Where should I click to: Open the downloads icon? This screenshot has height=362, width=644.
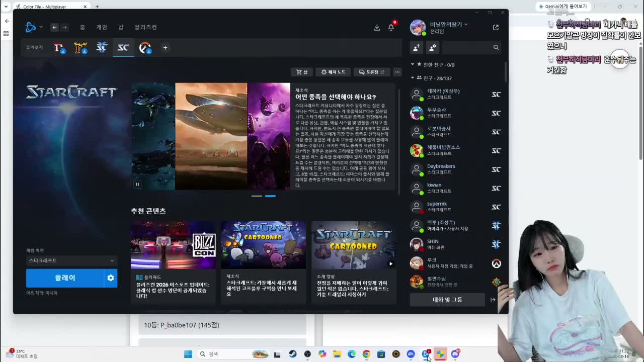[x=377, y=28]
